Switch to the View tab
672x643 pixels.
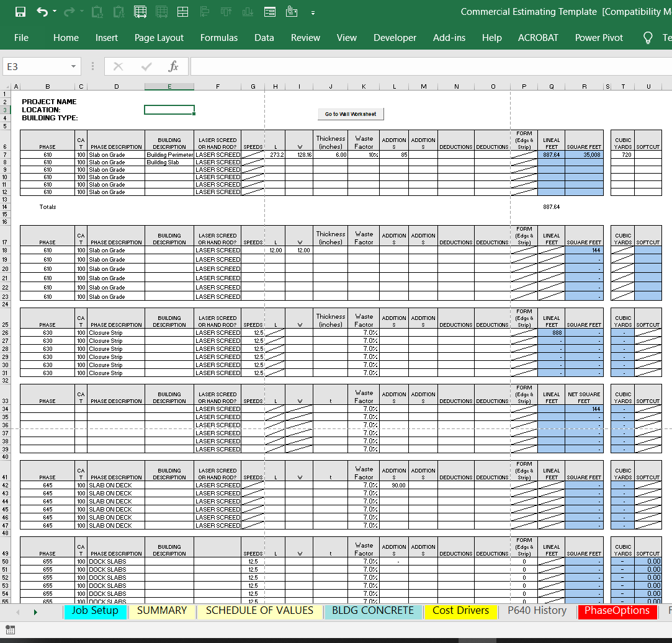(347, 38)
